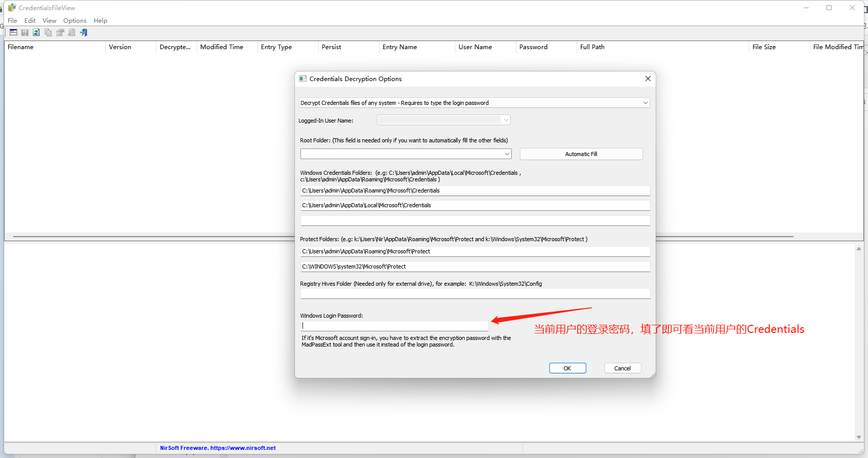Image resolution: width=868 pixels, height=458 pixels.
Task: Click the green Refresh toolbar icon
Action: 36,32
